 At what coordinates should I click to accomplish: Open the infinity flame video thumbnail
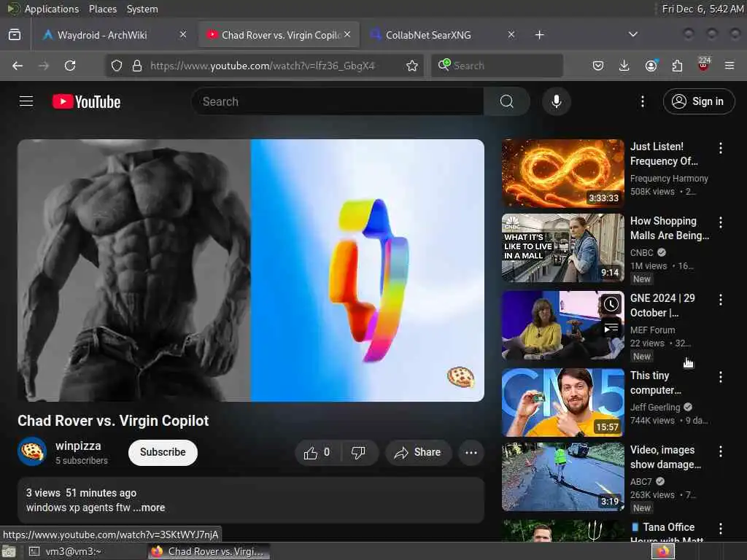click(x=562, y=174)
